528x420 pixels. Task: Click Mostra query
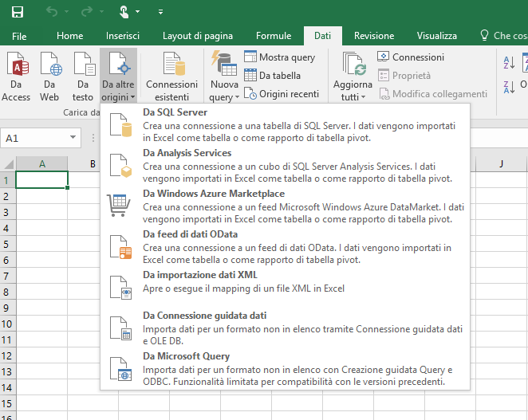279,57
